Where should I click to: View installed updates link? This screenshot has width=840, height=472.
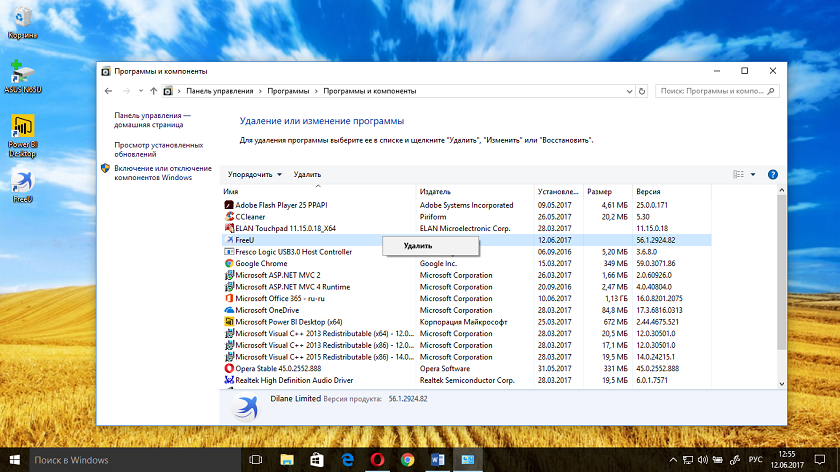[159, 149]
